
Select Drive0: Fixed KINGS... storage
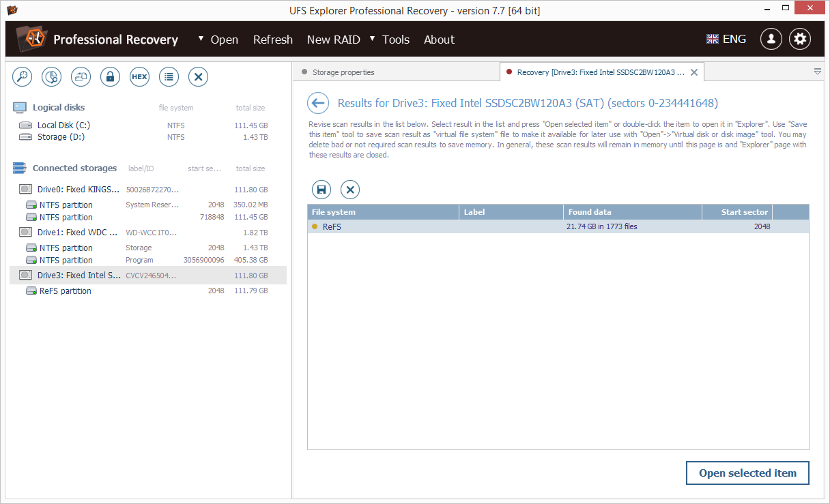click(148, 190)
